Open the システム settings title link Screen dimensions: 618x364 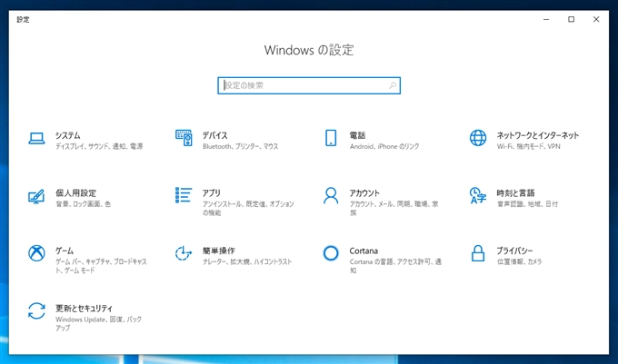click(68, 135)
